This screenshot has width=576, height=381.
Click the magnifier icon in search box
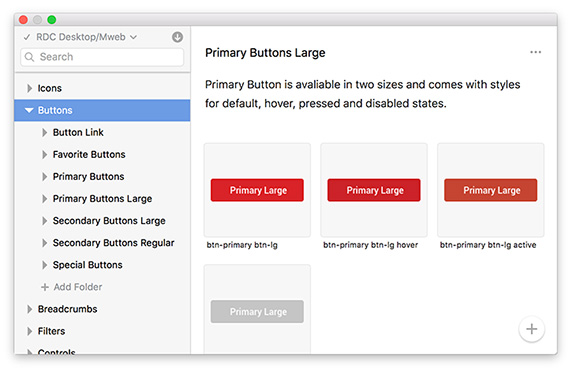(x=29, y=57)
